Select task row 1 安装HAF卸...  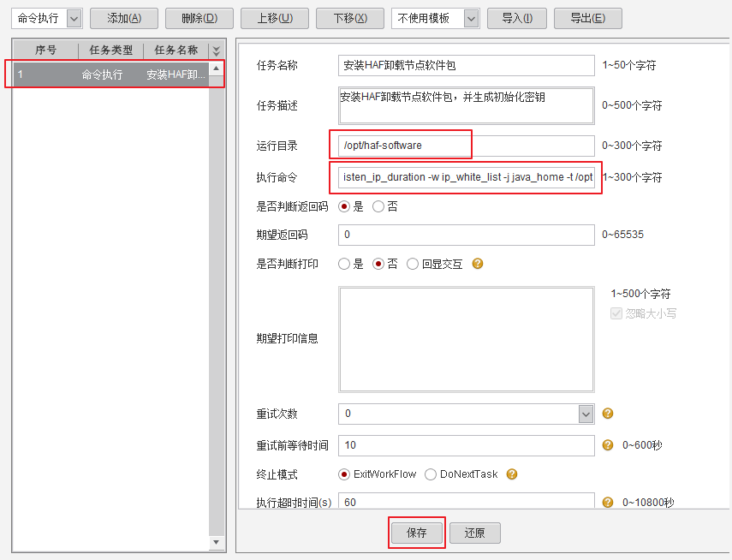click(111, 74)
